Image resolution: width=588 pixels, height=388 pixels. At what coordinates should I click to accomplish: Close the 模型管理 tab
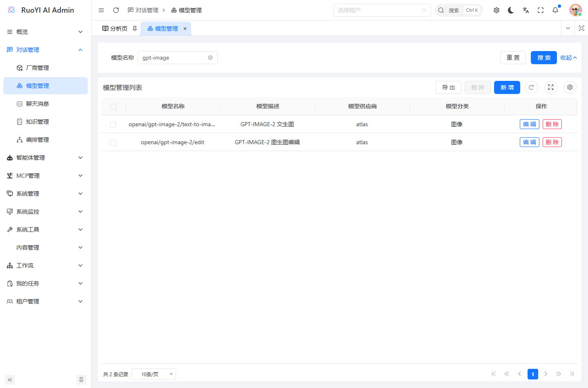185,29
